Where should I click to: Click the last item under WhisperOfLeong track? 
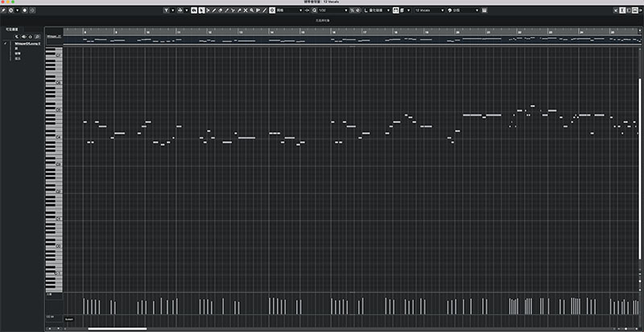pyautogui.click(x=18, y=58)
